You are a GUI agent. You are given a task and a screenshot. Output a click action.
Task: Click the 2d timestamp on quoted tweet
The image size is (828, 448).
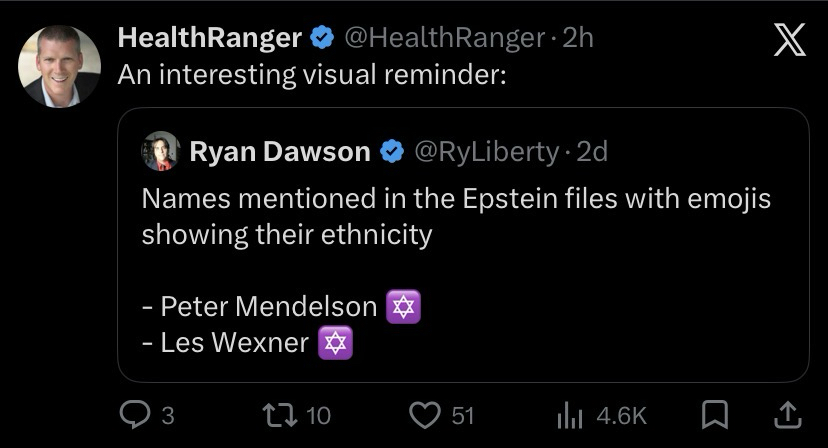[x=593, y=151]
